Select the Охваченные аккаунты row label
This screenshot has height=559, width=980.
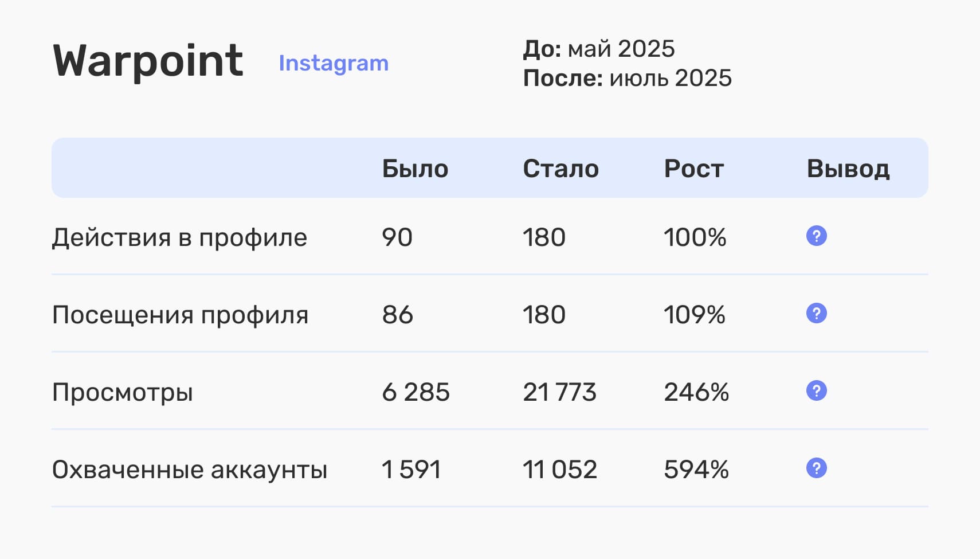tap(189, 470)
